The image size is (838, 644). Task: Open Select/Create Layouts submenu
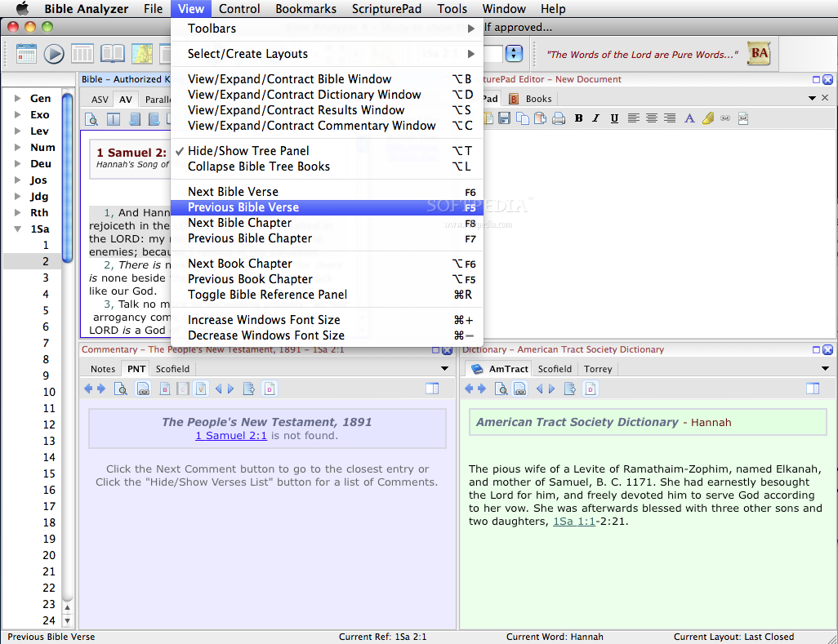(x=327, y=53)
